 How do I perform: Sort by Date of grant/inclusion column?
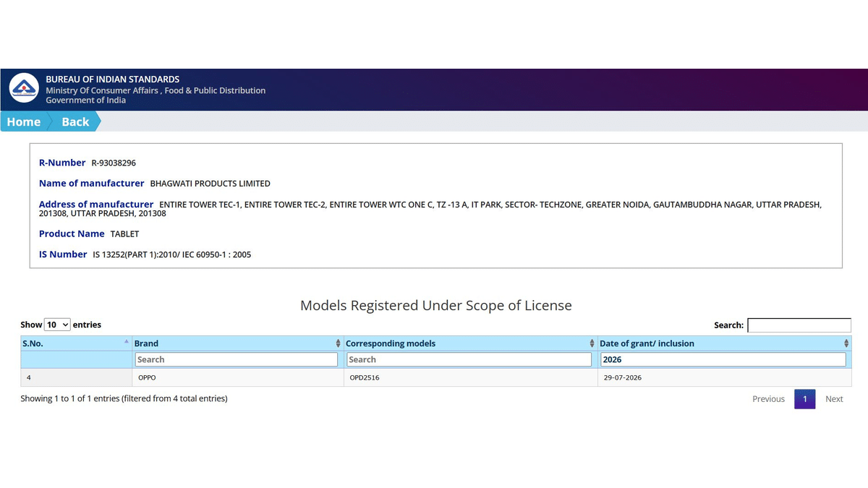pyautogui.click(x=725, y=343)
